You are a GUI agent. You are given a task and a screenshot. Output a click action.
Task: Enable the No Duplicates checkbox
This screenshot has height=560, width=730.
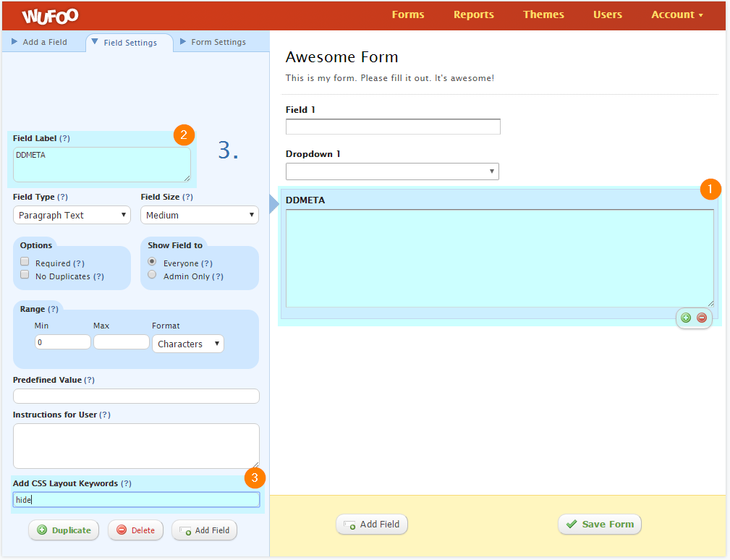tap(25, 275)
